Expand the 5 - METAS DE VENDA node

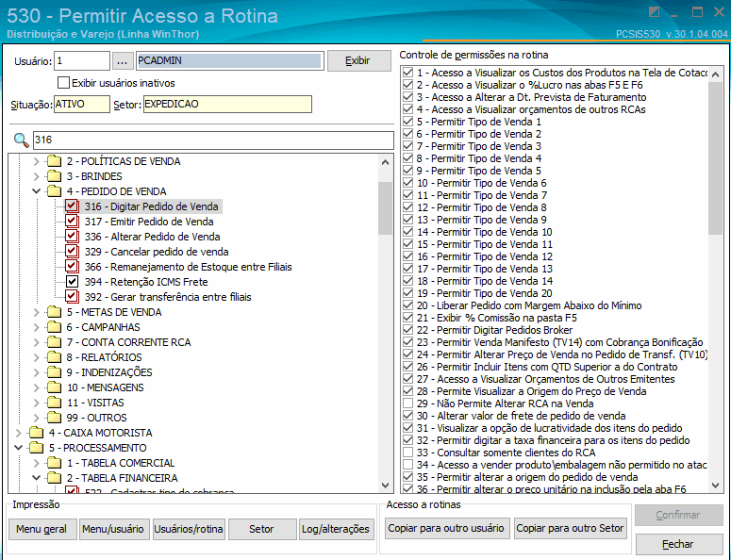(37, 312)
